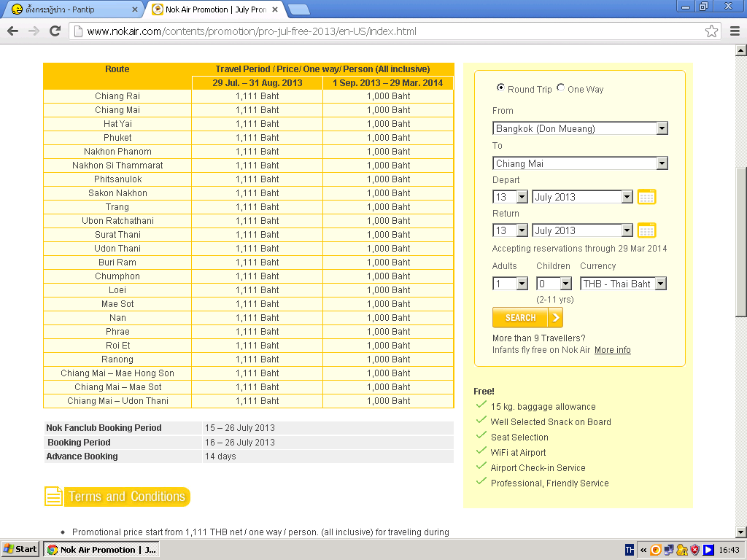Click the Windows Start button
Image resolution: width=747 pixels, height=560 pixels.
pos(20,549)
